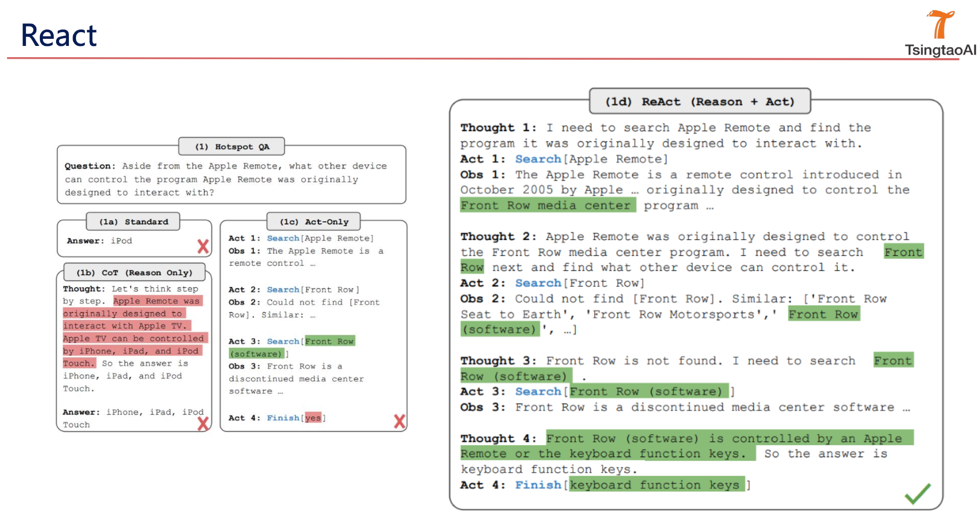This screenshot has height=517, width=980.
Task: Click 'Obs 3:' label in Act-Only box
Action: pyautogui.click(x=244, y=366)
